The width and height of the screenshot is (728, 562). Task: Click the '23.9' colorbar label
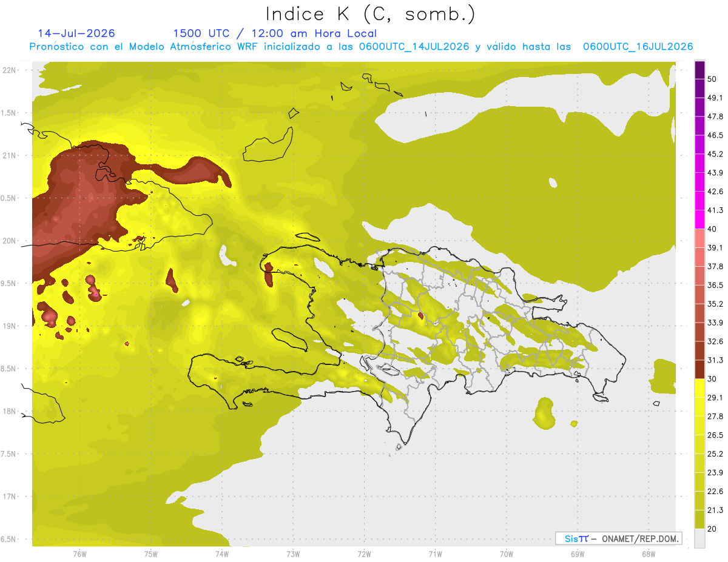tap(715, 472)
